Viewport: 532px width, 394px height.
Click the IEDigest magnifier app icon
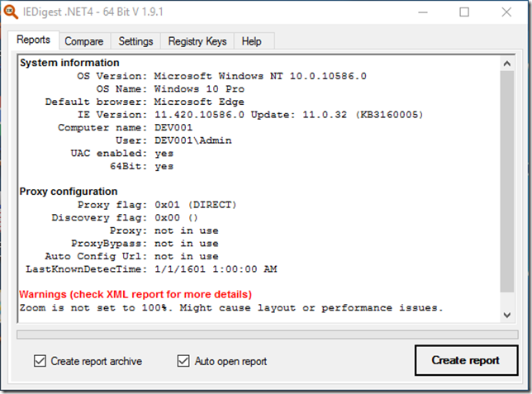tap(11, 12)
